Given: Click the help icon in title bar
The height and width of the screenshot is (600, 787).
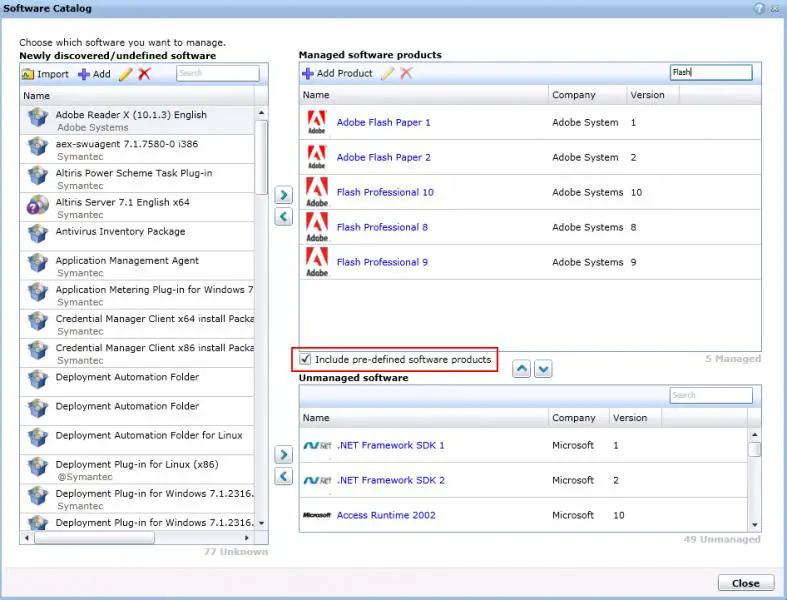Looking at the screenshot, I should (x=759, y=9).
